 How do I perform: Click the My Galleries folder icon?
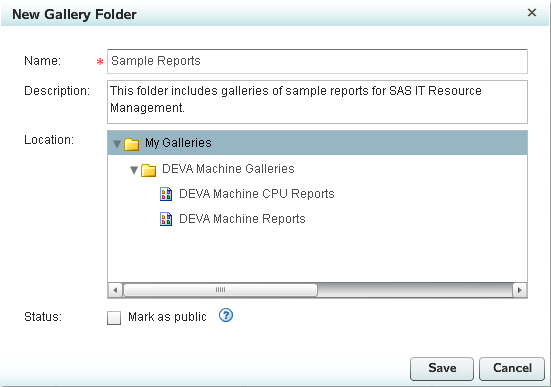131,144
